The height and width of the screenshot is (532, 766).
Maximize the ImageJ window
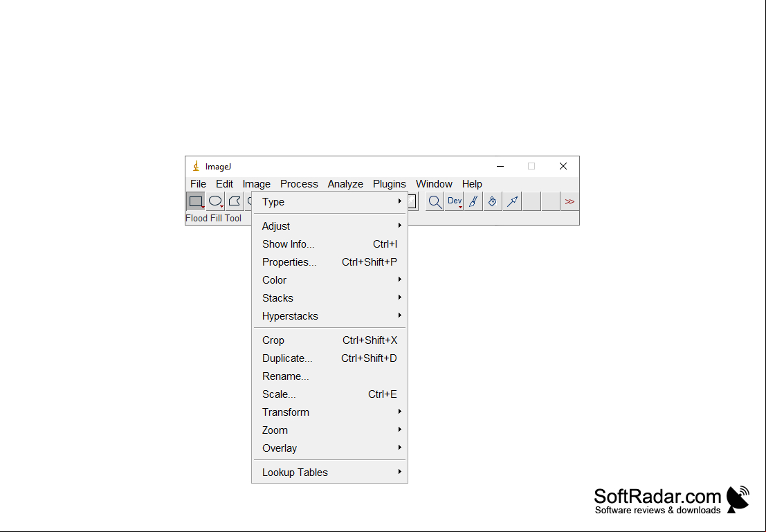531,166
